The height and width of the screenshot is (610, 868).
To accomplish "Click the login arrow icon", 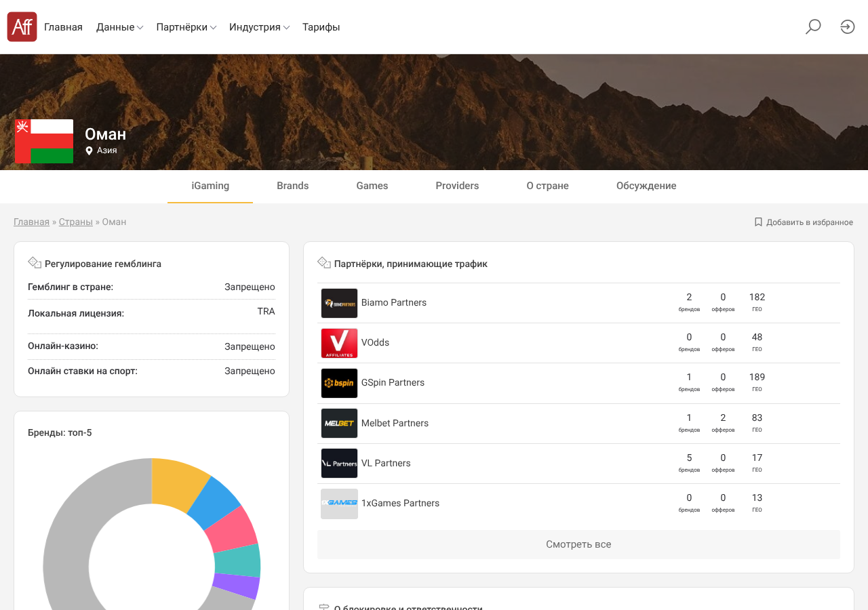I will point(848,27).
